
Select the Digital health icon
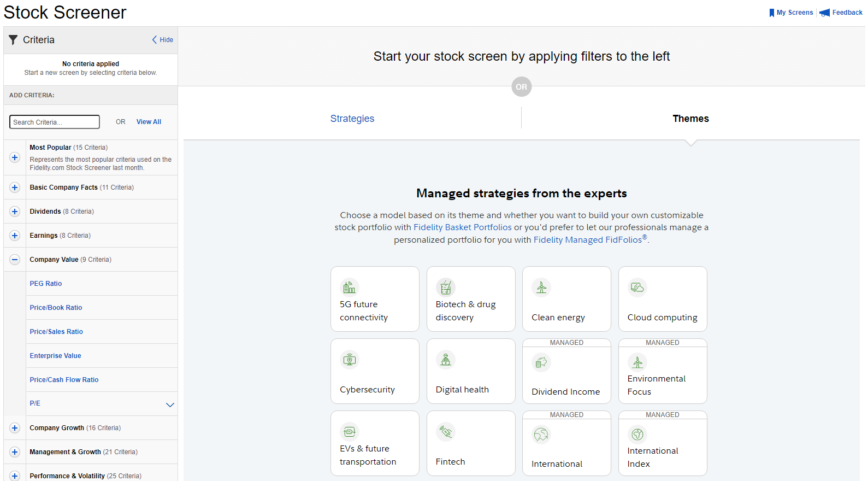point(445,360)
